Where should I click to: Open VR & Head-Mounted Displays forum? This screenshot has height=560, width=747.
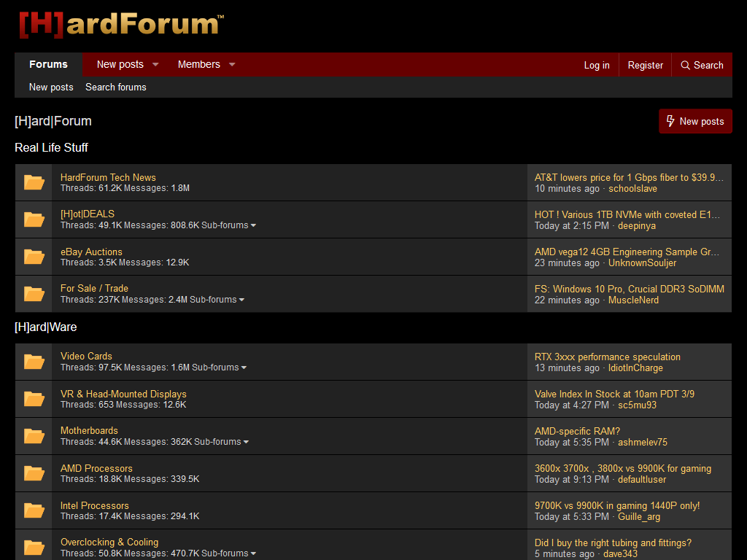pos(123,394)
